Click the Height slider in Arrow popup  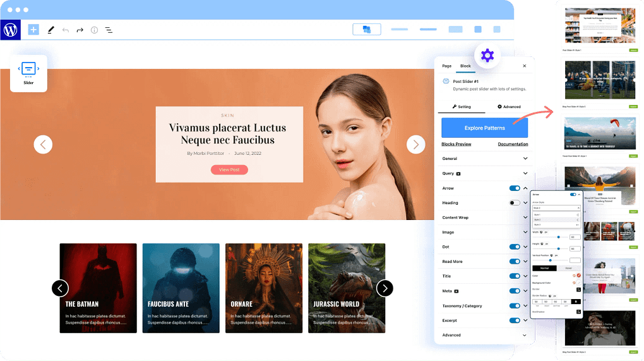tap(551, 248)
